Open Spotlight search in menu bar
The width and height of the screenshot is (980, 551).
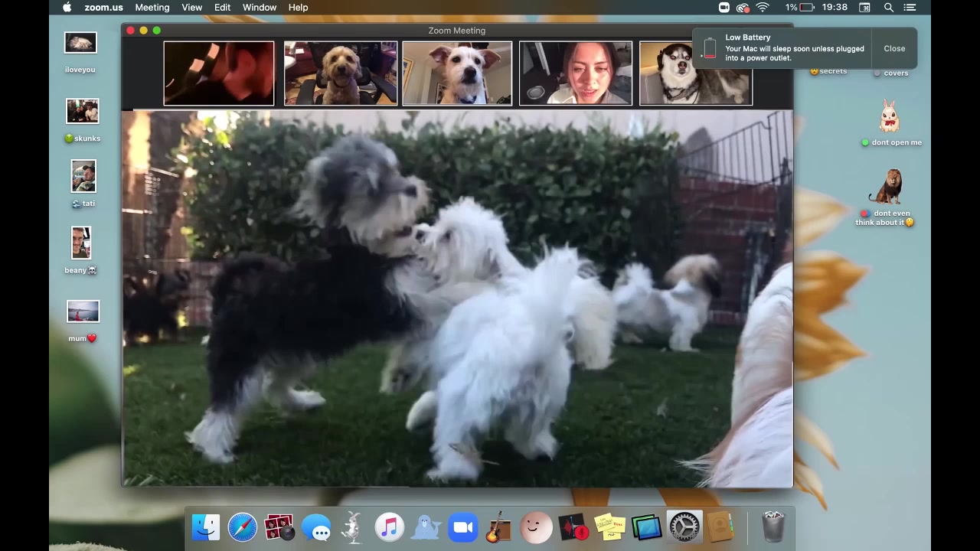tap(889, 8)
